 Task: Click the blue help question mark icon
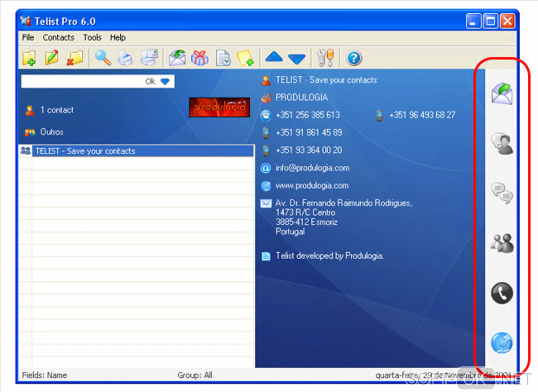click(354, 58)
